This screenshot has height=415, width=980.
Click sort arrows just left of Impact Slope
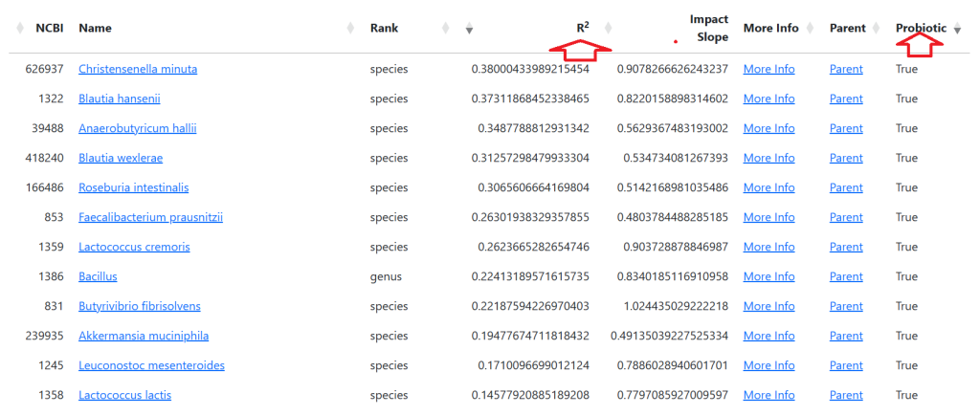pyautogui.click(x=609, y=29)
